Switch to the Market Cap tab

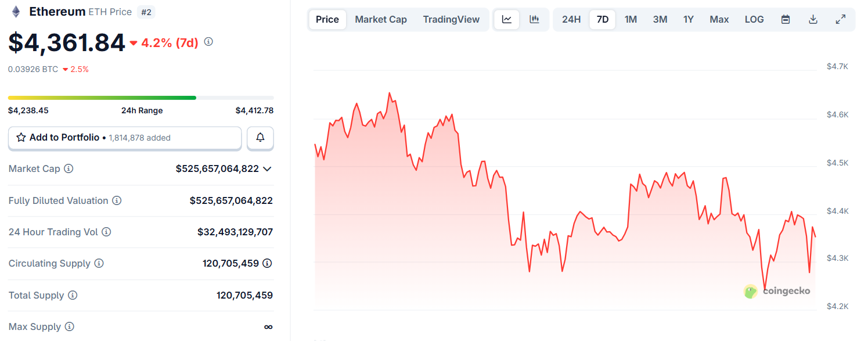click(380, 19)
